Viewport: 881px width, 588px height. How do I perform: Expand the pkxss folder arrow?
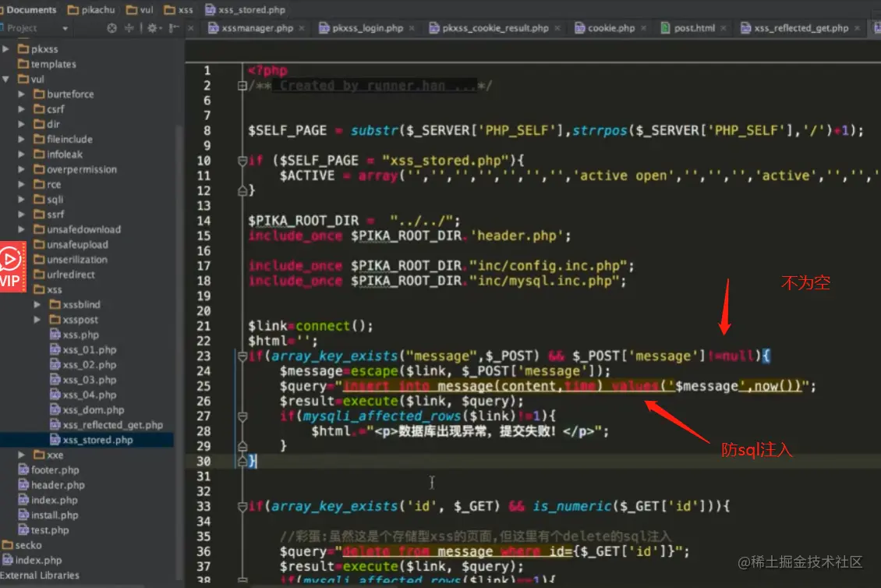pos(6,49)
